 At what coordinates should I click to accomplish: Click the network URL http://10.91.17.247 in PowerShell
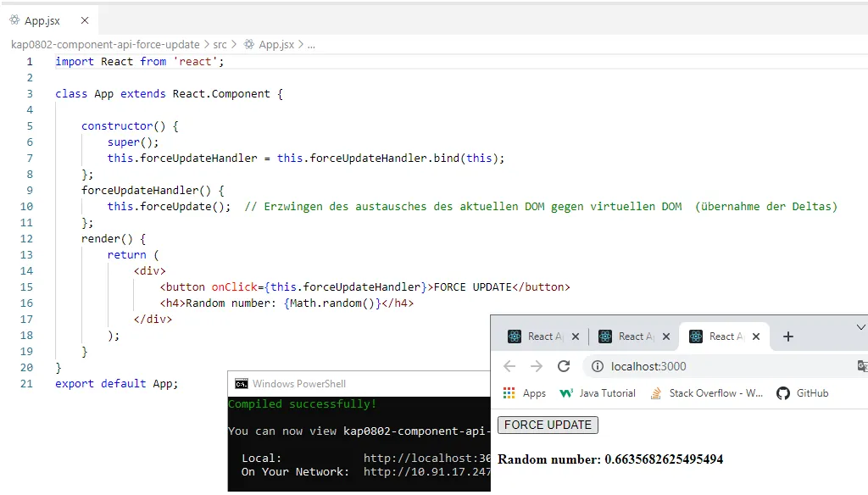click(427, 472)
